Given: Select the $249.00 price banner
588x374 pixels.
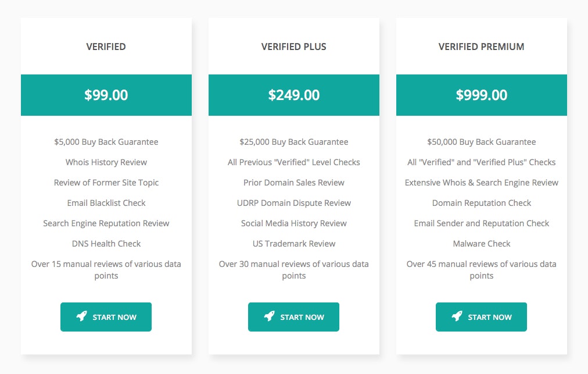Looking at the screenshot, I should pos(293,95).
